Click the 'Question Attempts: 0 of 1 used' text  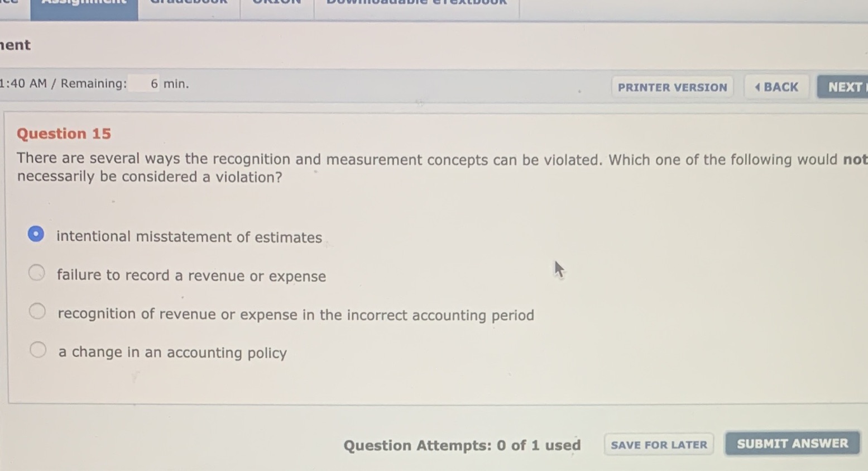(x=462, y=445)
